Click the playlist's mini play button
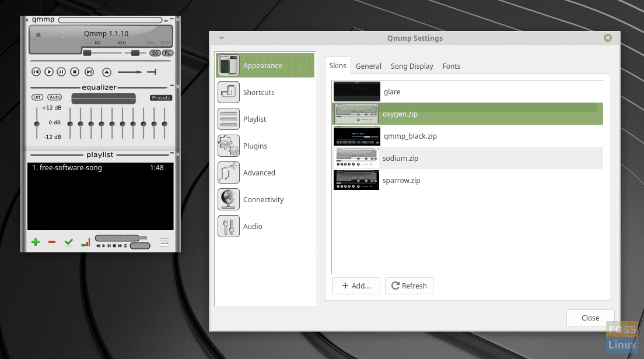 tap(103, 246)
